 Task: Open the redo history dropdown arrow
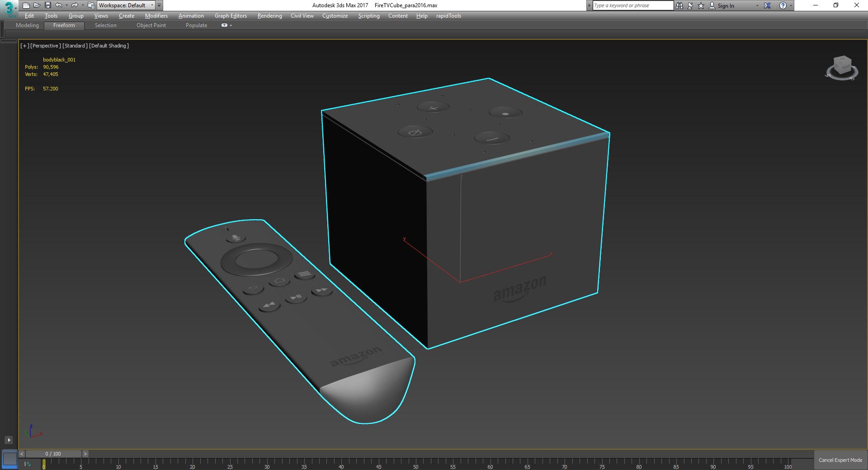tap(83, 5)
